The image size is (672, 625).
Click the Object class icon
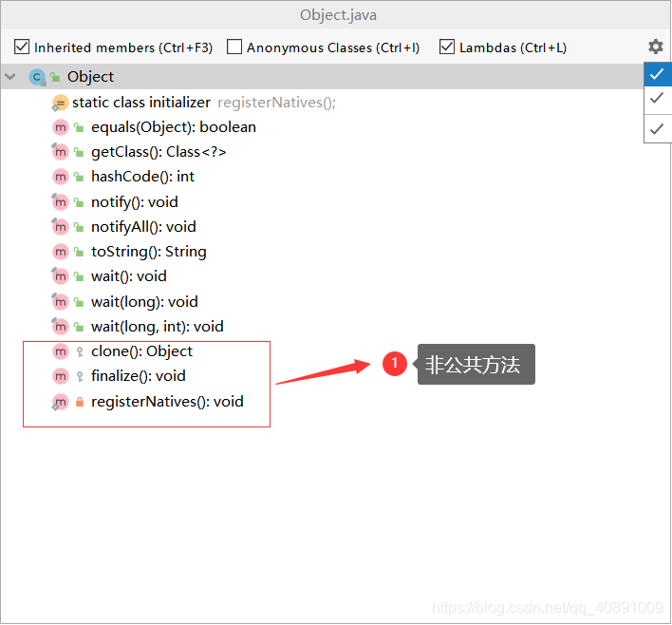[37, 77]
